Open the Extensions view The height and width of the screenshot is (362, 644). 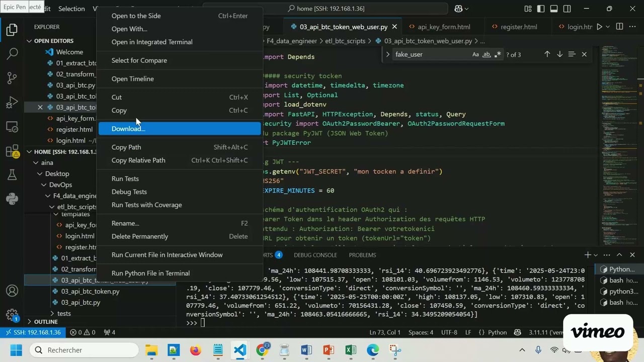click(12, 151)
